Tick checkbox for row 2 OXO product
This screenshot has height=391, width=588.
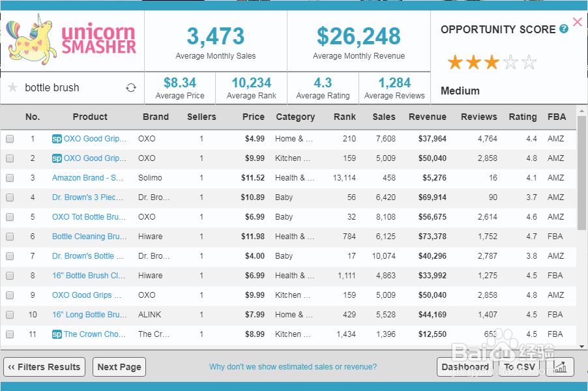coord(10,158)
